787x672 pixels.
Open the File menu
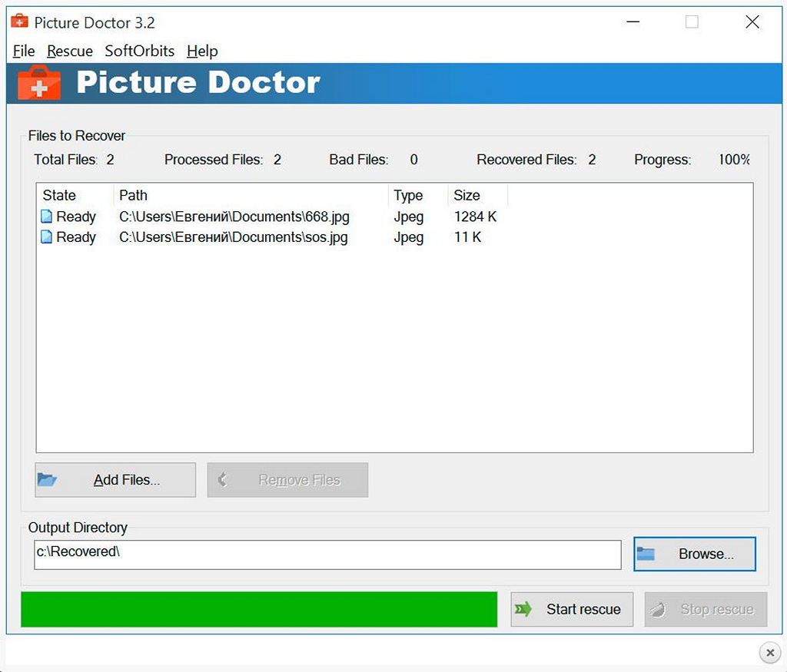(24, 51)
